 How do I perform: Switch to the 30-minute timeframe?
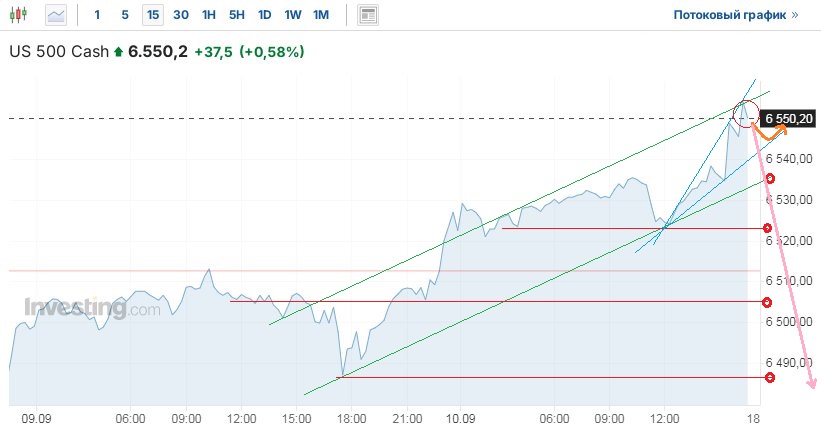click(180, 15)
